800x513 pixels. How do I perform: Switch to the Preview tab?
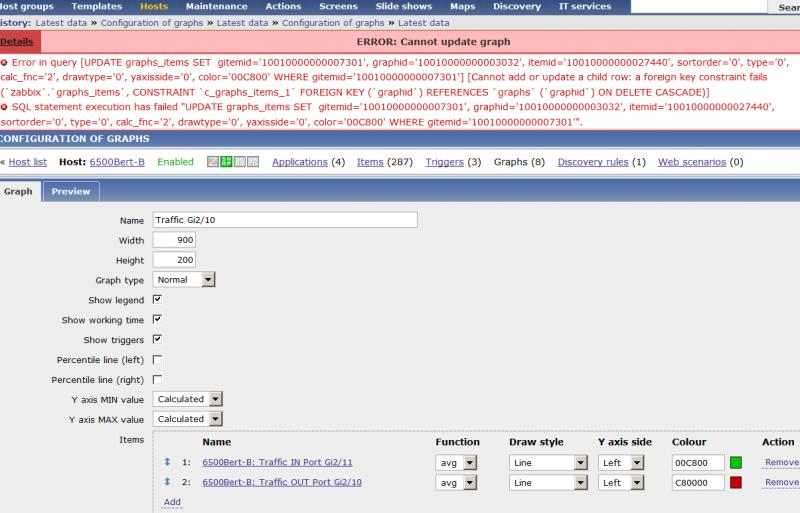click(71, 191)
